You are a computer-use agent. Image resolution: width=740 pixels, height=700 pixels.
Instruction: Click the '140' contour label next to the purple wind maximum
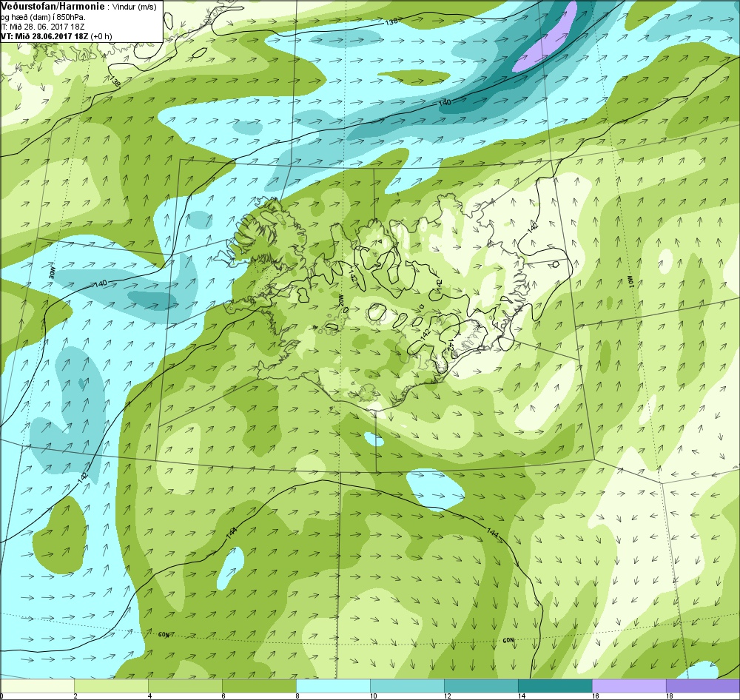[x=445, y=102]
